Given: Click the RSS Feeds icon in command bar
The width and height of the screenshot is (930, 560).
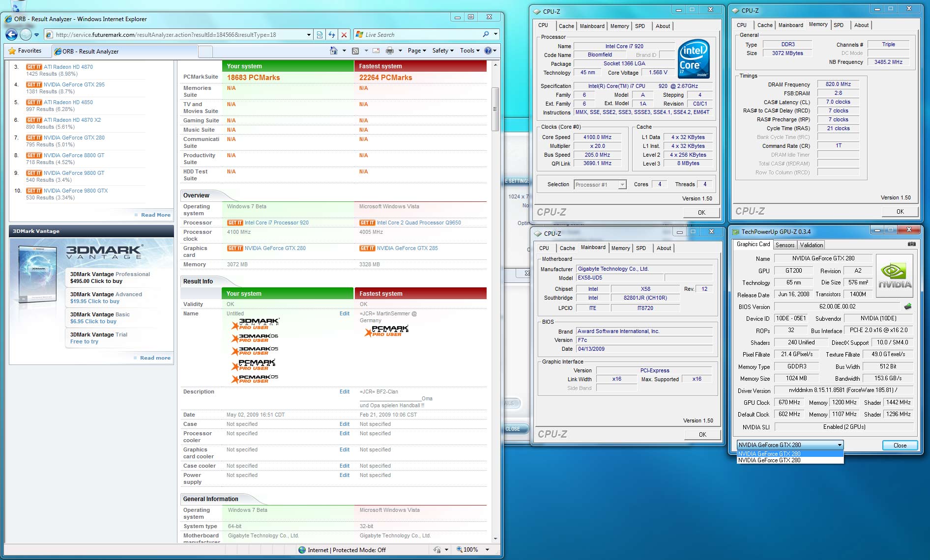Looking at the screenshot, I should (x=355, y=51).
